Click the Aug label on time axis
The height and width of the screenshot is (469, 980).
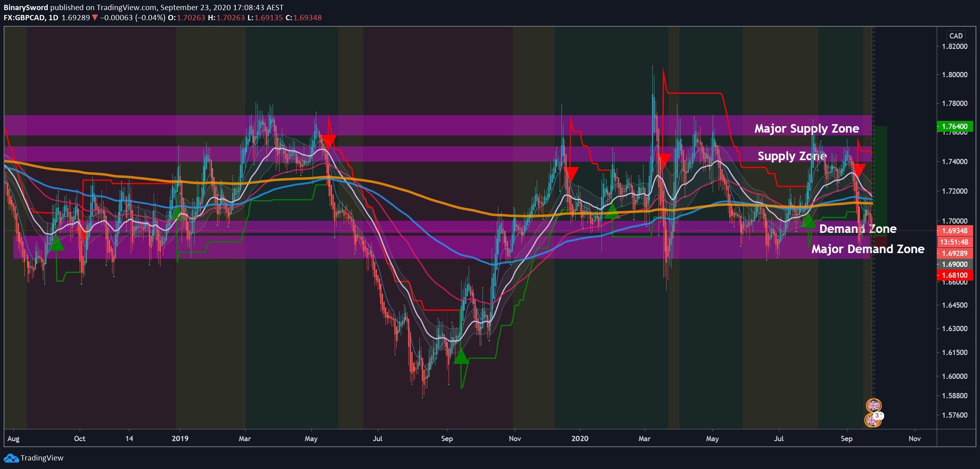click(13, 439)
